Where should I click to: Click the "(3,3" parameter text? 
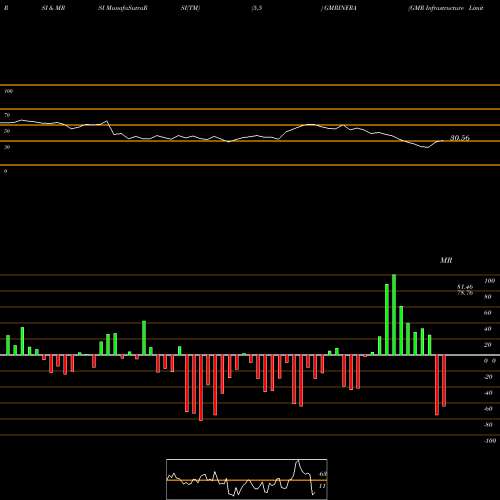point(257,8)
